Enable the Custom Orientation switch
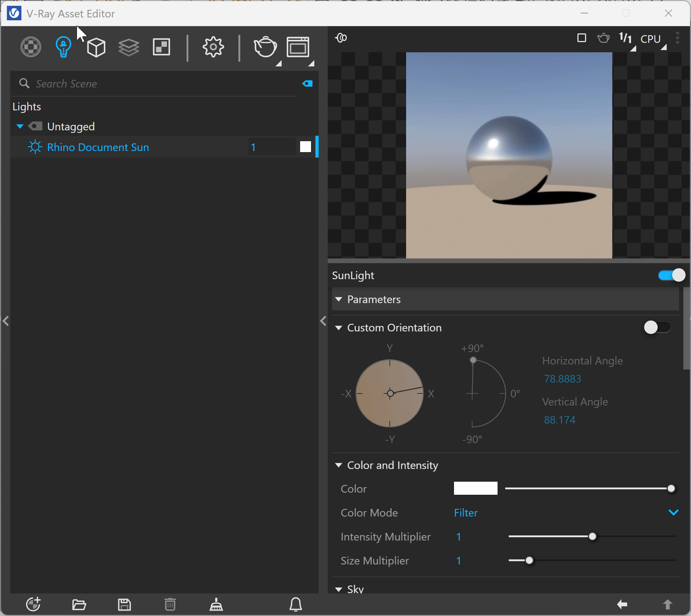691x616 pixels. click(657, 327)
